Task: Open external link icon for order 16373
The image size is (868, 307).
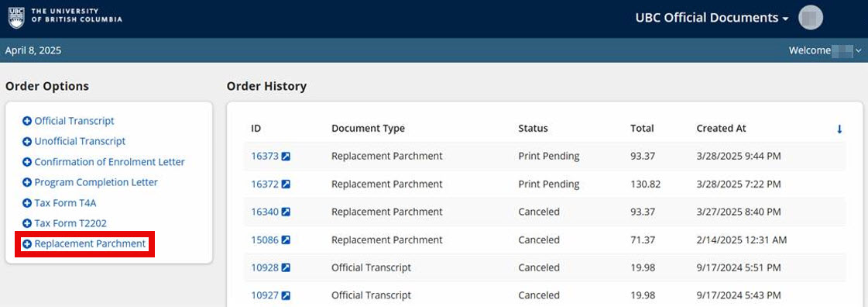Action: pyautogui.click(x=286, y=157)
